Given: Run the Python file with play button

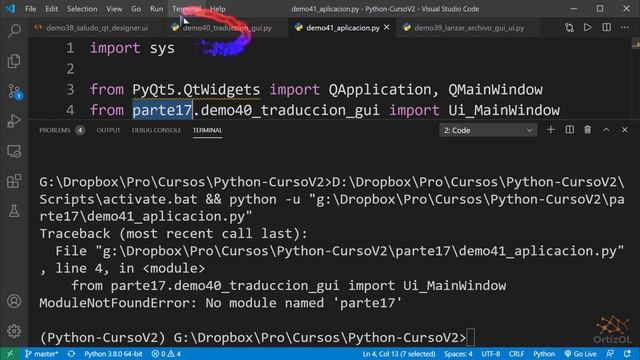Looking at the screenshot, I should (x=587, y=27).
